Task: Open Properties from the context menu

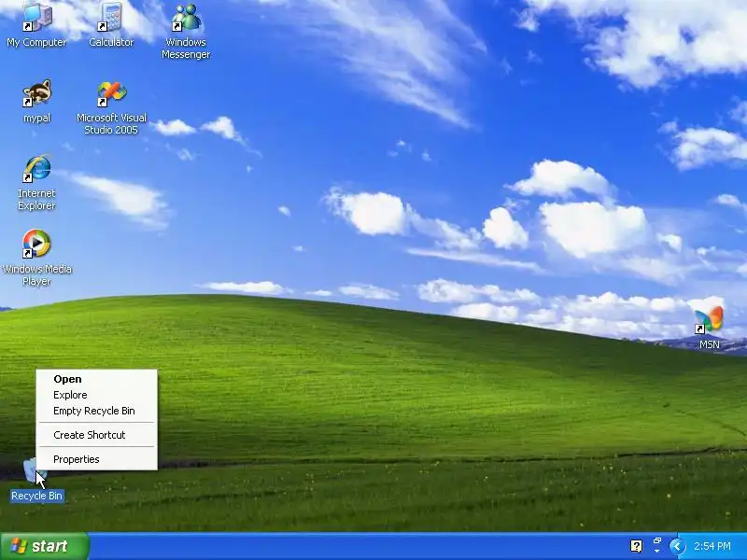Action: click(97, 459)
